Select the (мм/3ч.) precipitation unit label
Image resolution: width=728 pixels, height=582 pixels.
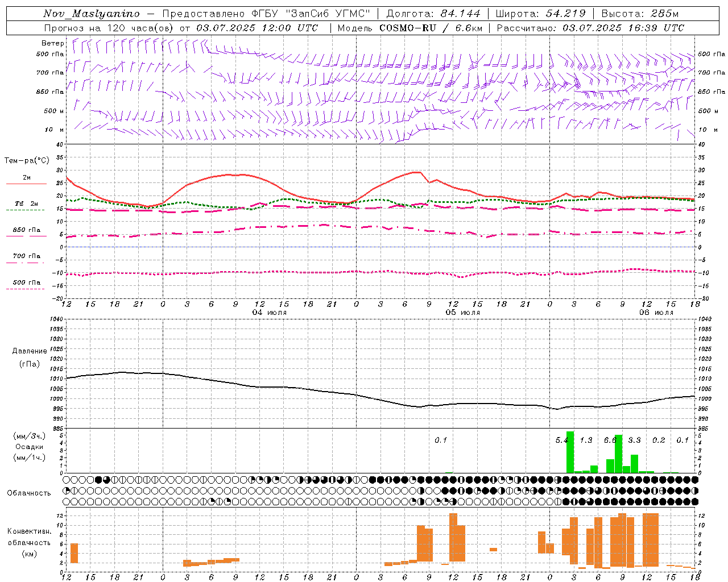tap(30, 436)
